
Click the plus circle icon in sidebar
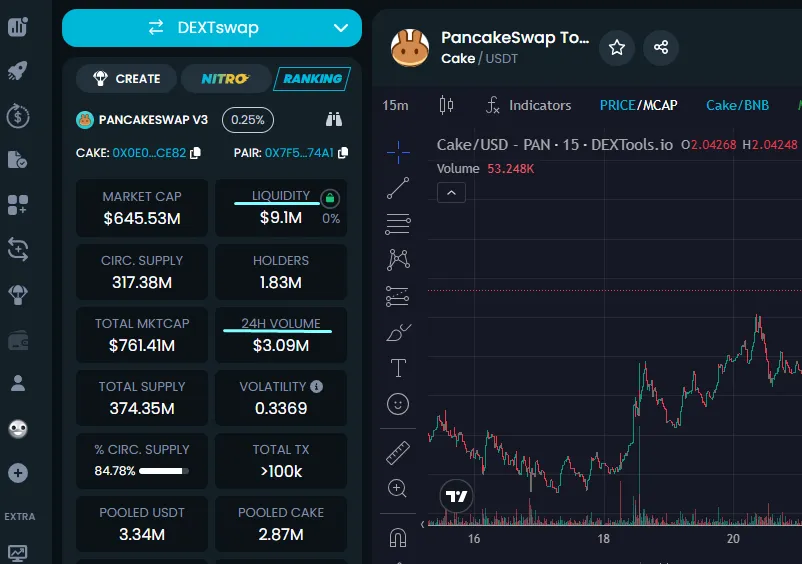pyautogui.click(x=18, y=473)
